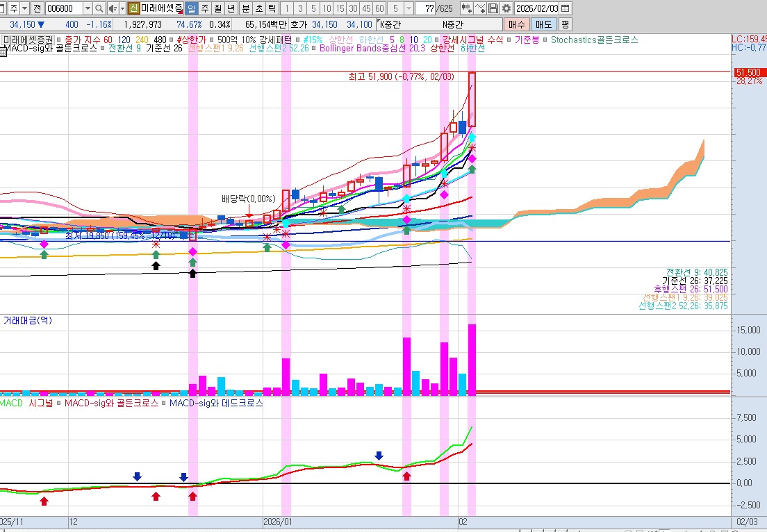Switch to 년 yearly chart period

(x=231, y=8)
